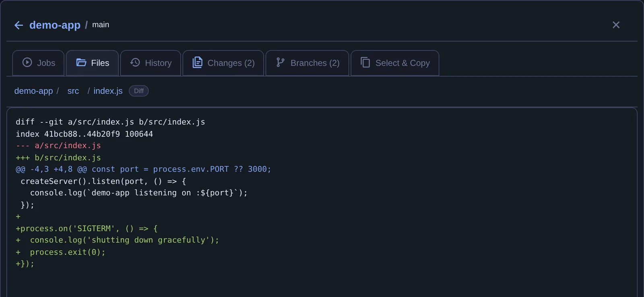
Task: Click the document icon on the Changes tab
Action: pos(197,62)
